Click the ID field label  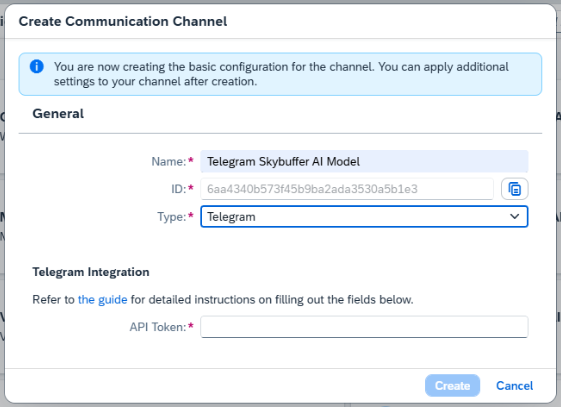[179, 189]
